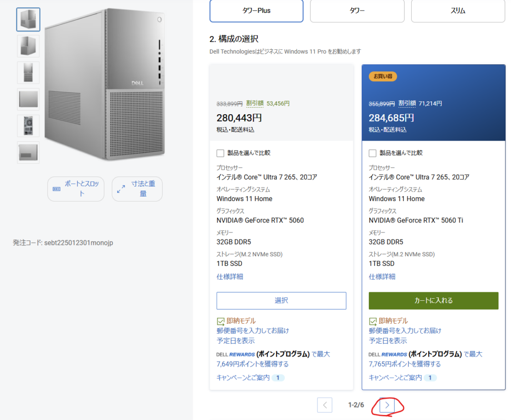Click price text 284,685円
Image resolution: width=511 pixels, height=420 pixels.
coord(391,118)
